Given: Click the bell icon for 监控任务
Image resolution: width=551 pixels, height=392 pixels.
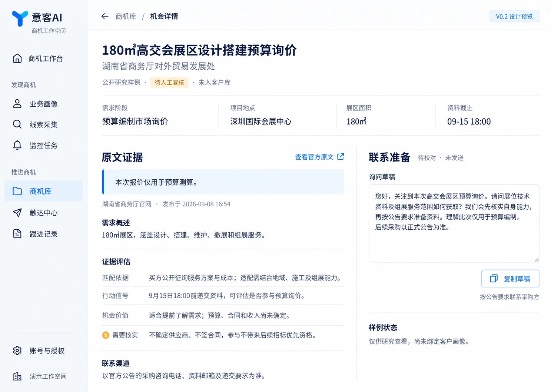Looking at the screenshot, I should coord(17,145).
